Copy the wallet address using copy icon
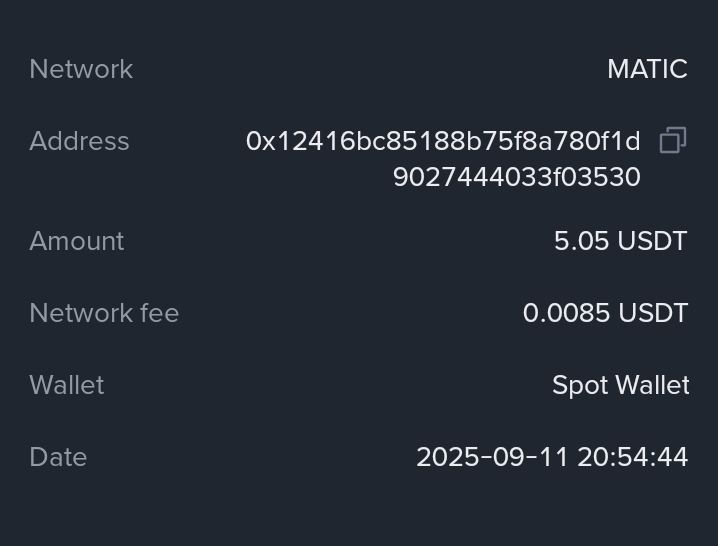Screen dimensions: 718x546 [x=673, y=141]
